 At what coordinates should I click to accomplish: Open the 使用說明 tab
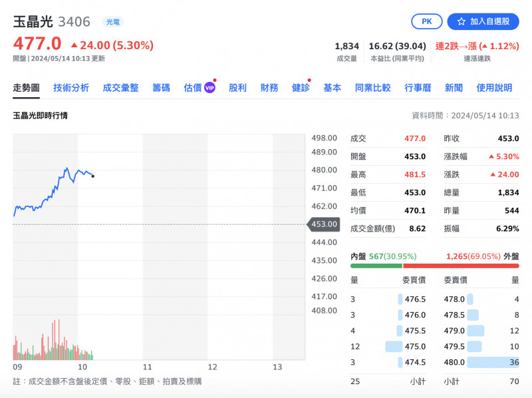click(x=494, y=88)
